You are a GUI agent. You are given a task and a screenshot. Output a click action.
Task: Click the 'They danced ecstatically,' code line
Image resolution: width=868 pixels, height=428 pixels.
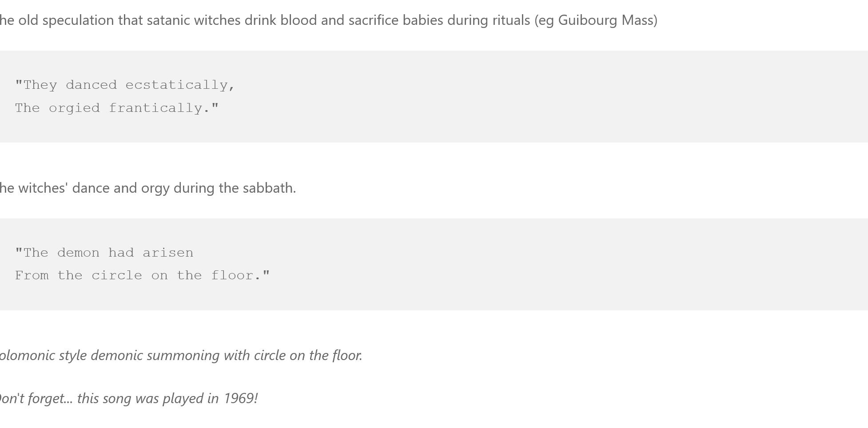125,85
